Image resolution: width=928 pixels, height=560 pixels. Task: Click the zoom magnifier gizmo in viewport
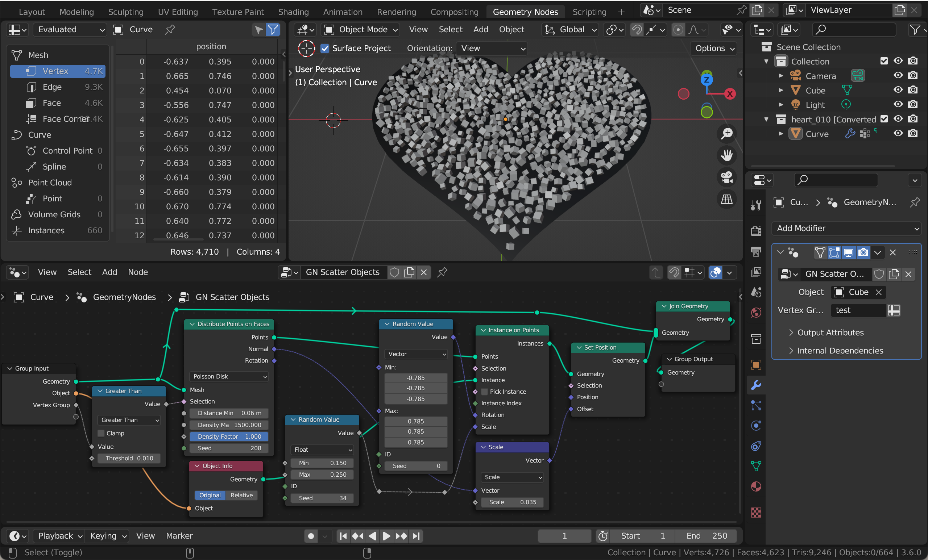click(726, 134)
